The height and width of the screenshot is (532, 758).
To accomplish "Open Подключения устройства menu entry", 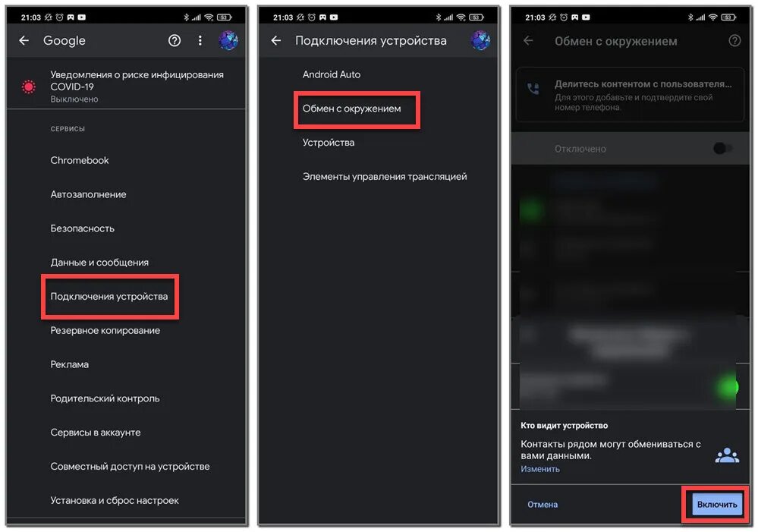I will pos(110,297).
